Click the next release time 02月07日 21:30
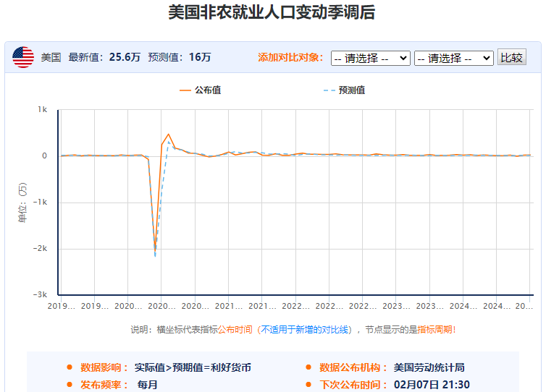546x392 pixels. 432,385
